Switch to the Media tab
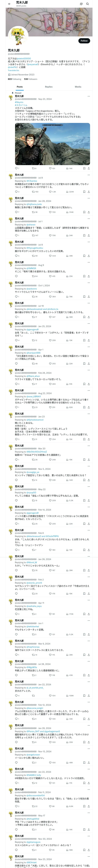The width and height of the screenshot is (98, 868). pos(78,87)
